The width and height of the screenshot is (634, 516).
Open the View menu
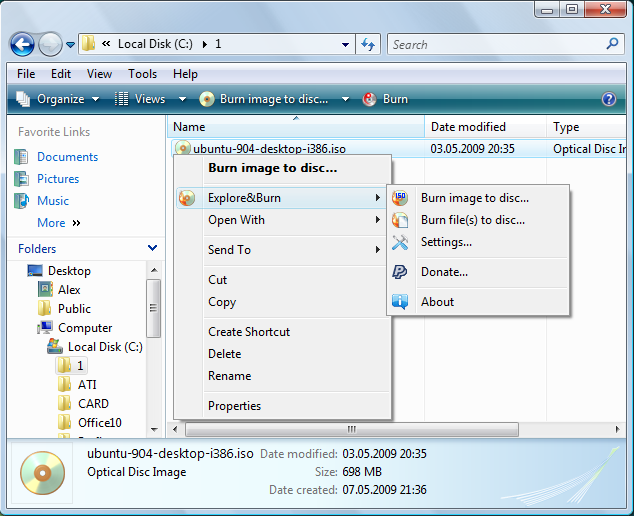99,74
